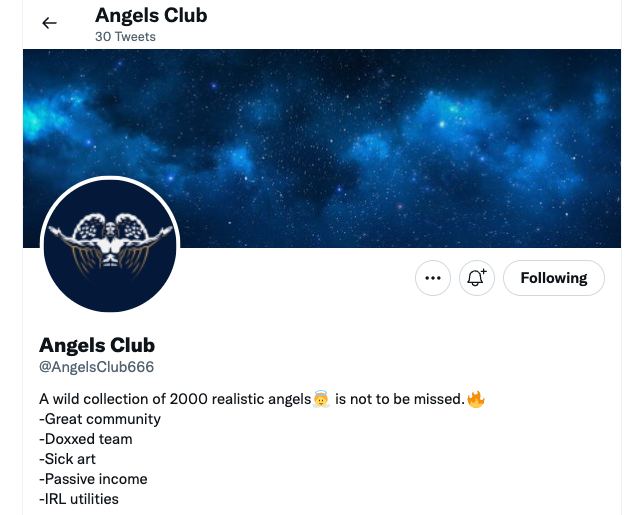Select the bold Angels Club profile name
The image size is (634, 515).
pos(97,346)
